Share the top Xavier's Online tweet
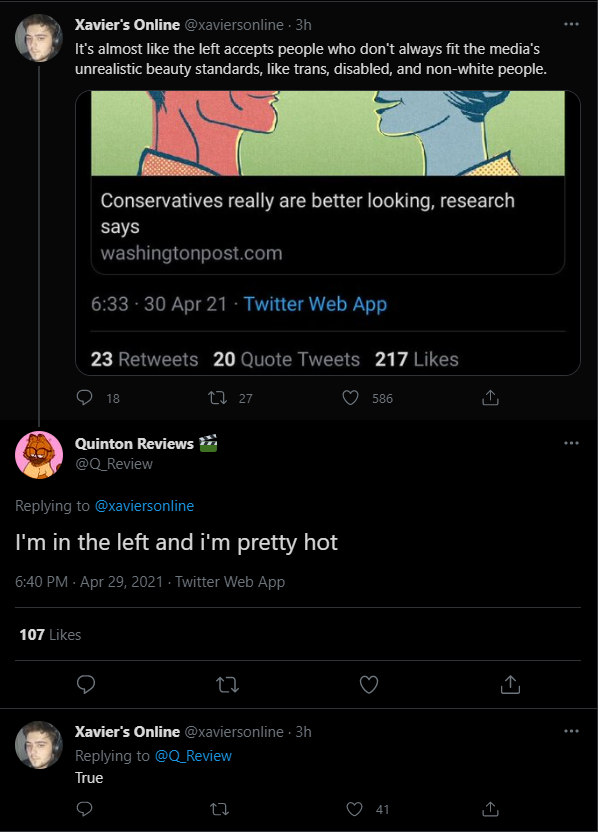The image size is (598, 832). pyautogui.click(x=490, y=397)
